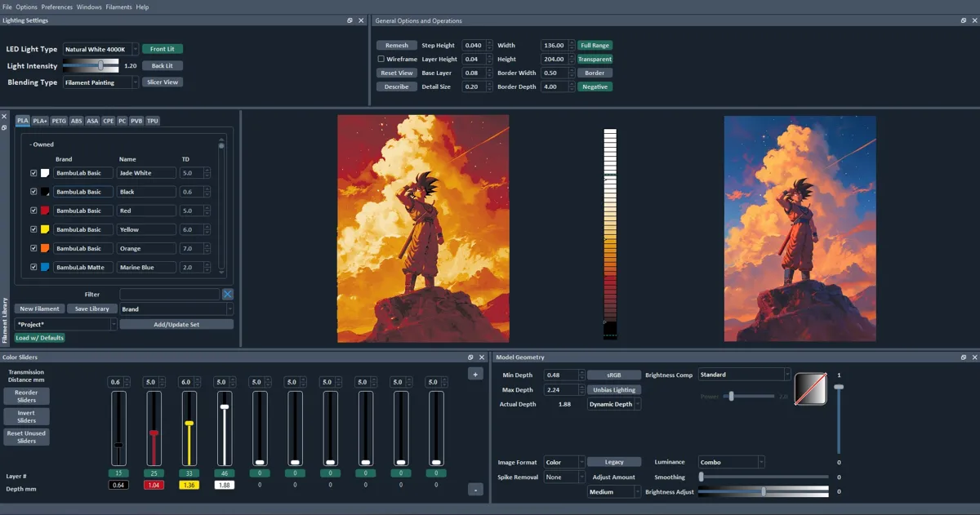Open the Help menu

(142, 7)
